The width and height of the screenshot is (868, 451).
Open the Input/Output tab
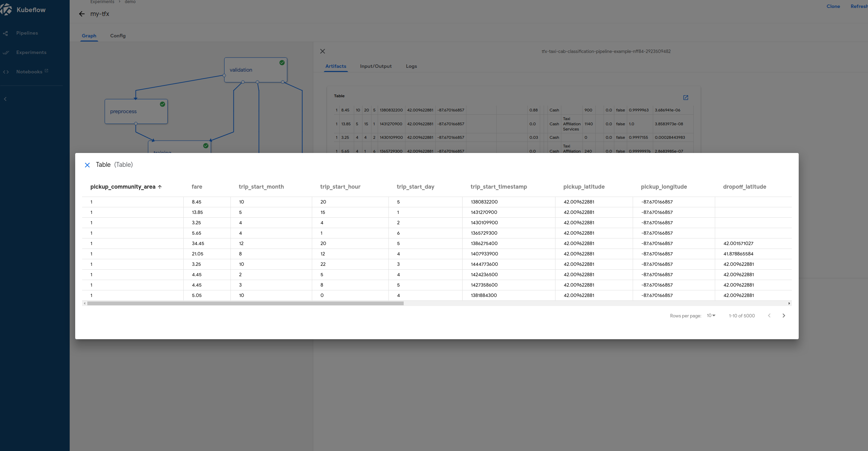click(376, 66)
